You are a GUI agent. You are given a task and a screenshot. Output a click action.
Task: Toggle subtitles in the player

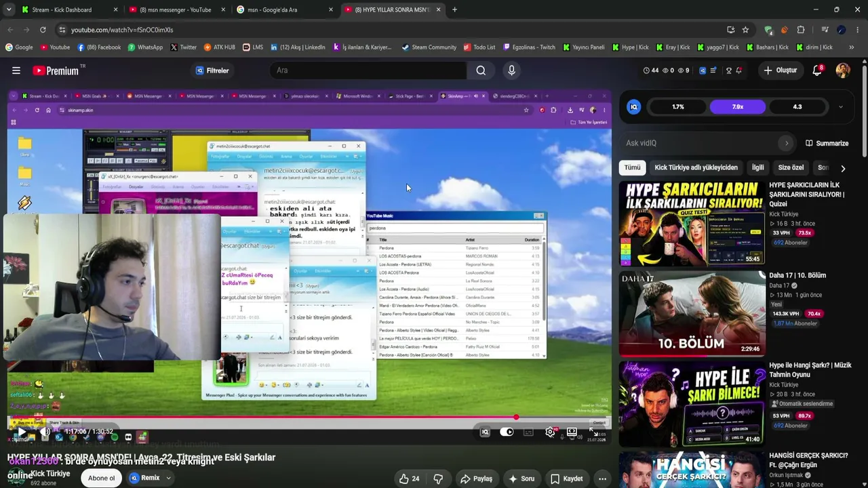[x=528, y=432]
